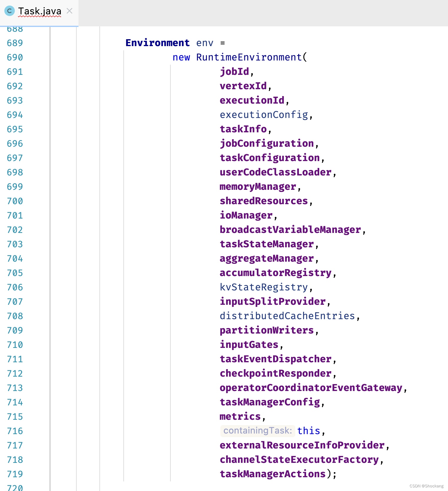Click the metrics argument
The width and height of the screenshot is (448, 491).
(x=240, y=417)
